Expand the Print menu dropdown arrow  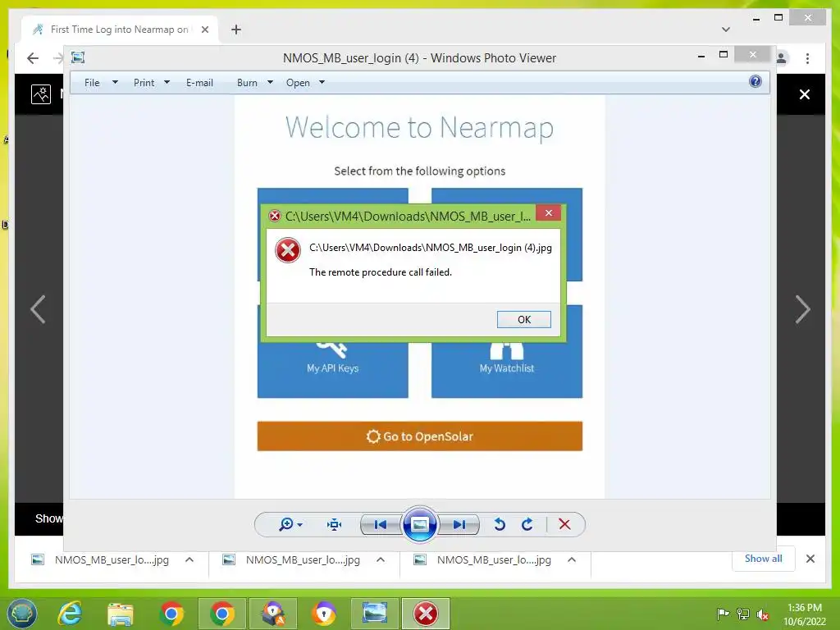pyautogui.click(x=167, y=83)
